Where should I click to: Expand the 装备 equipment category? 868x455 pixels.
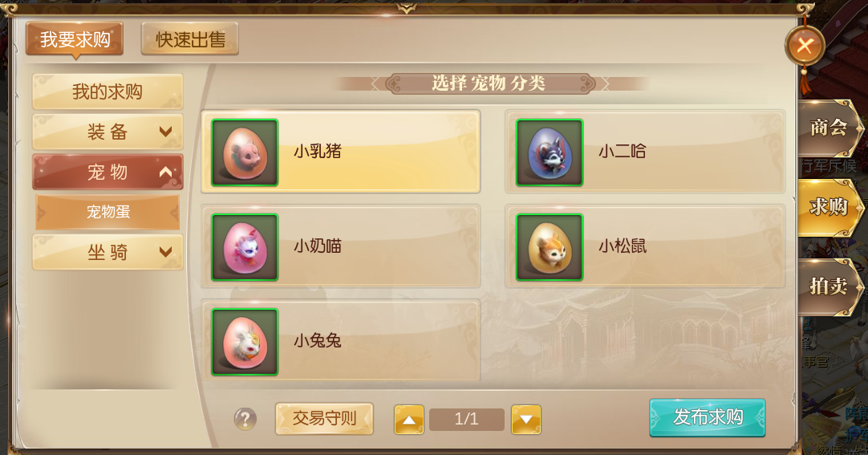pos(107,132)
